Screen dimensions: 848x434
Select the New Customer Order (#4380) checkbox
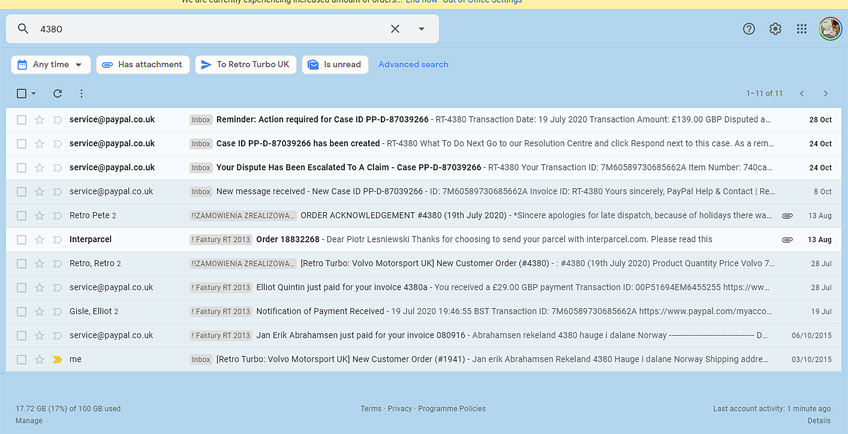coord(21,264)
